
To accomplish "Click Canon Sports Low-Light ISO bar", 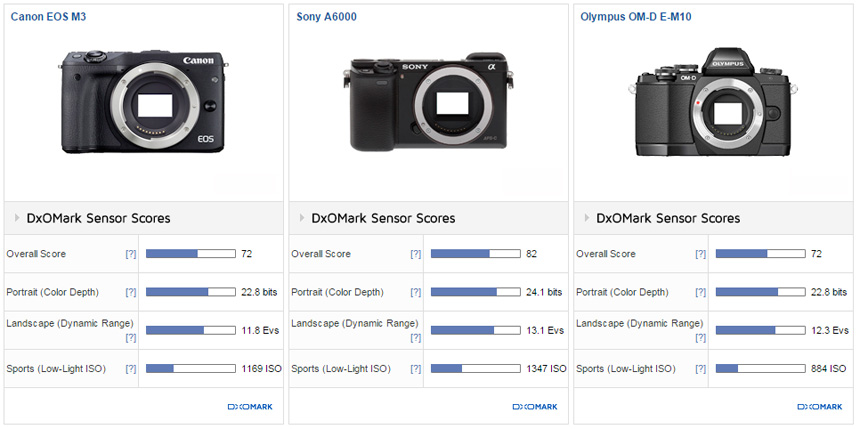I will (x=191, y=369).
